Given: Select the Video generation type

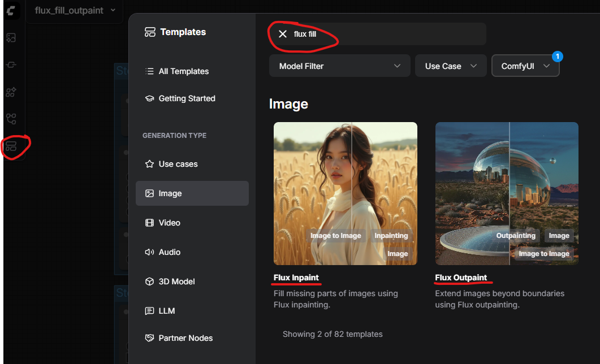Looking at the screenshot, I should 192,223.
